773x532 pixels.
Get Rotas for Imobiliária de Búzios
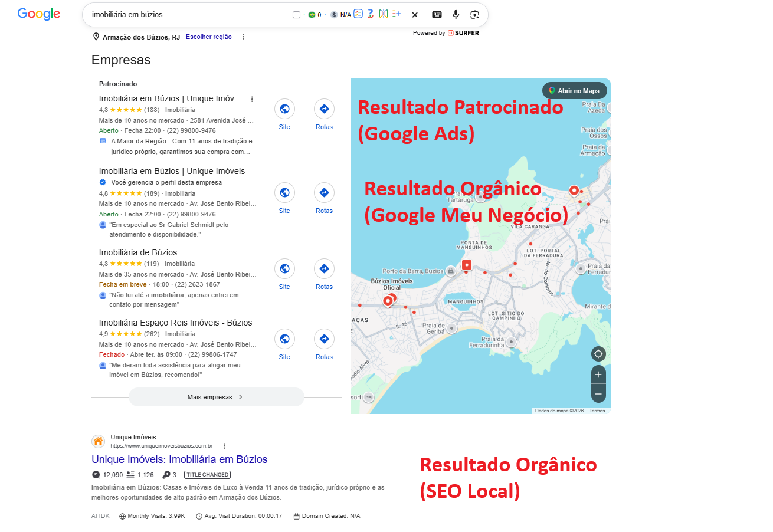pyautogui.click(x=324, y=274)
